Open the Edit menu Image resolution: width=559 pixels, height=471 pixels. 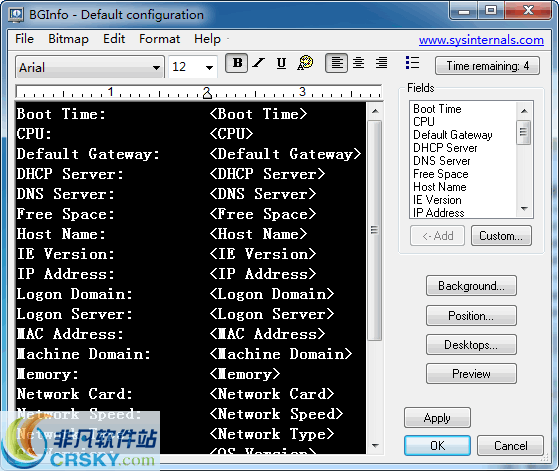114,39
